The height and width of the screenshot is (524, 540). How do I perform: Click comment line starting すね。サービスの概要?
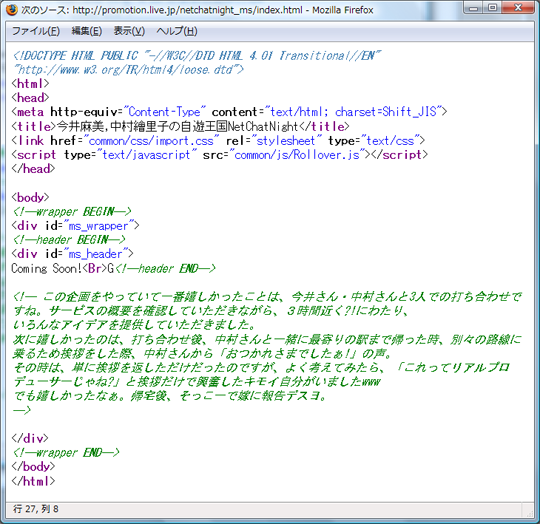click(211, 311)
